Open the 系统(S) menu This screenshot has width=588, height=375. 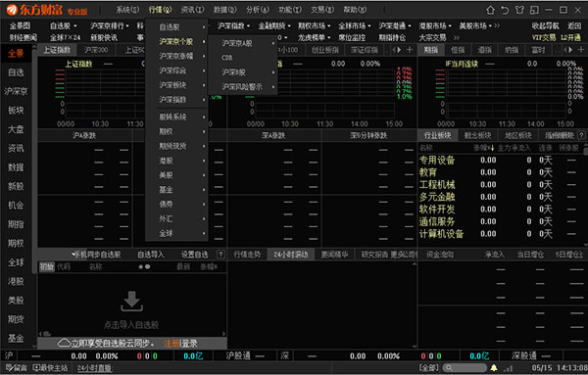tap(127, 10)
